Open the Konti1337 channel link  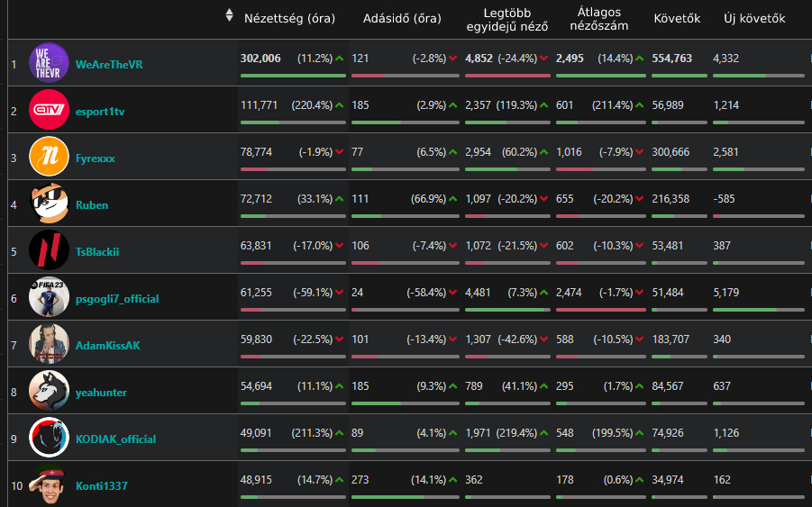click(x=101, y=486)
